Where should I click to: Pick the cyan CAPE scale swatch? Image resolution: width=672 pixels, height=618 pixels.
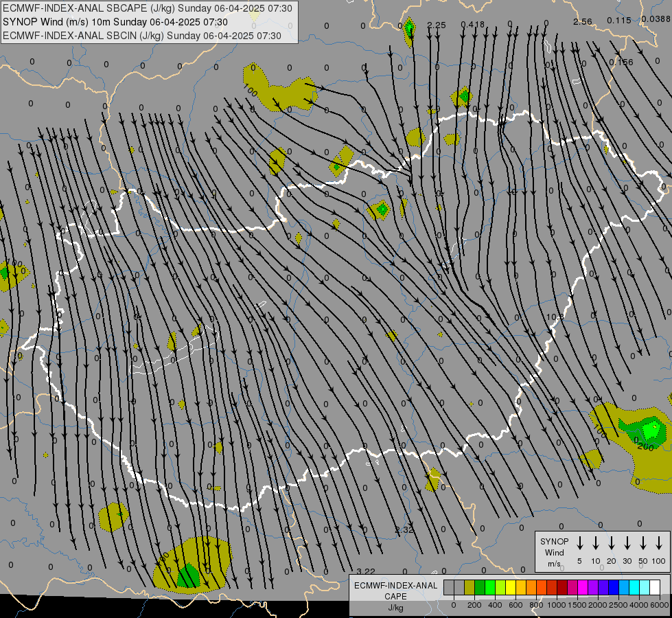pos(635,587)
